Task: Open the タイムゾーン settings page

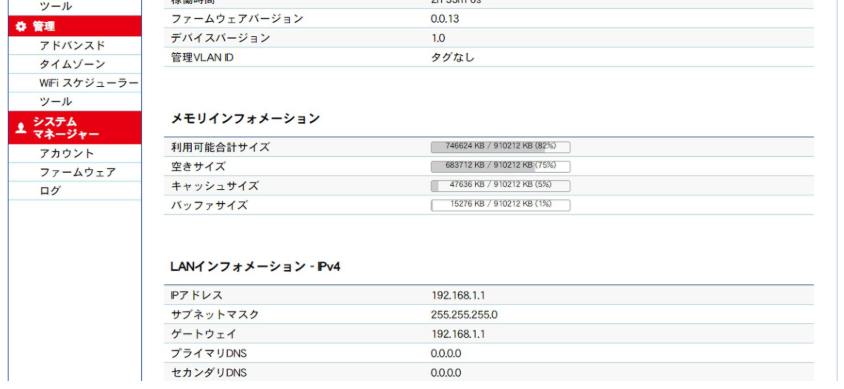Action: pos(72,64)
